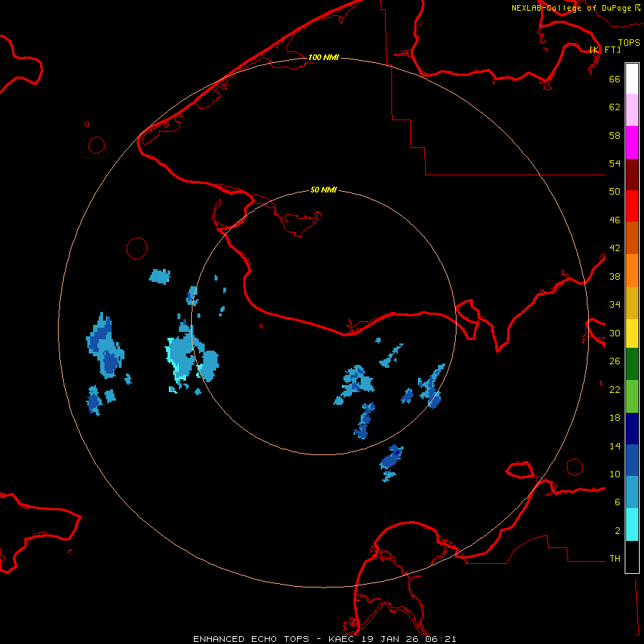Click the bright red legend swatch

632,206
